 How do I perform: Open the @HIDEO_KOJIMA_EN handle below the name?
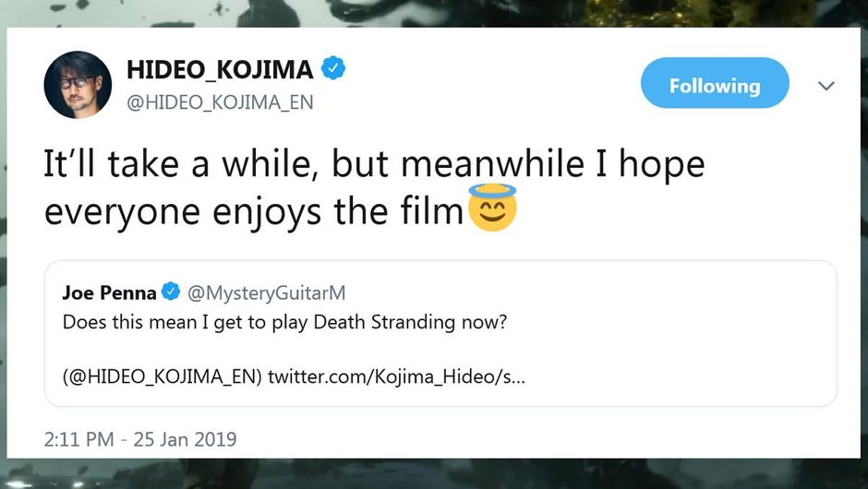[220, 102]
